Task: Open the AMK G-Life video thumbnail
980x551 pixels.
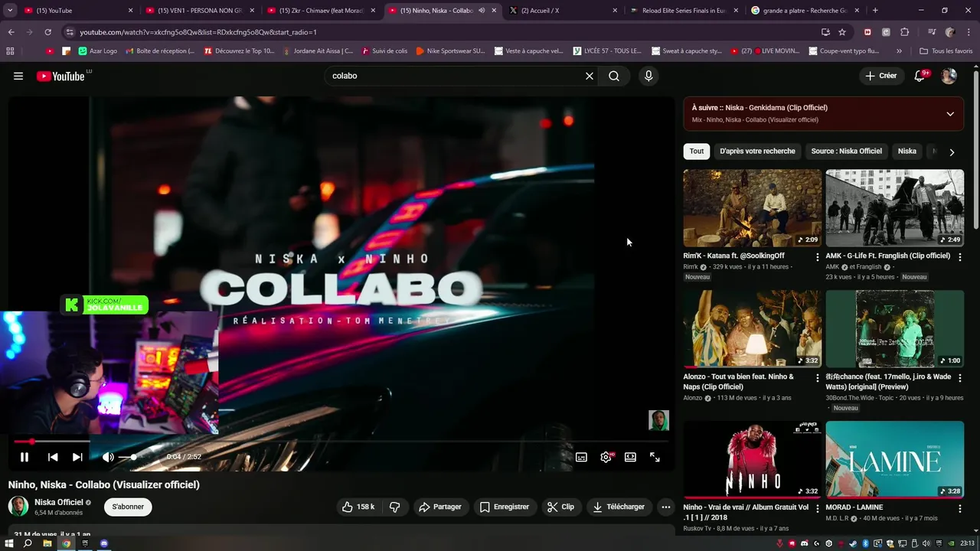Action: click(x=894, y=208)
